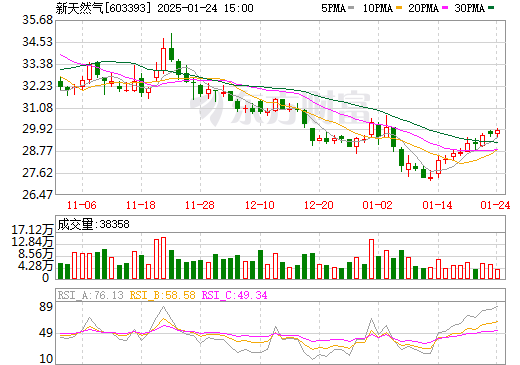Select the 12-10 date axis label
520x365 pixels.
260,205
